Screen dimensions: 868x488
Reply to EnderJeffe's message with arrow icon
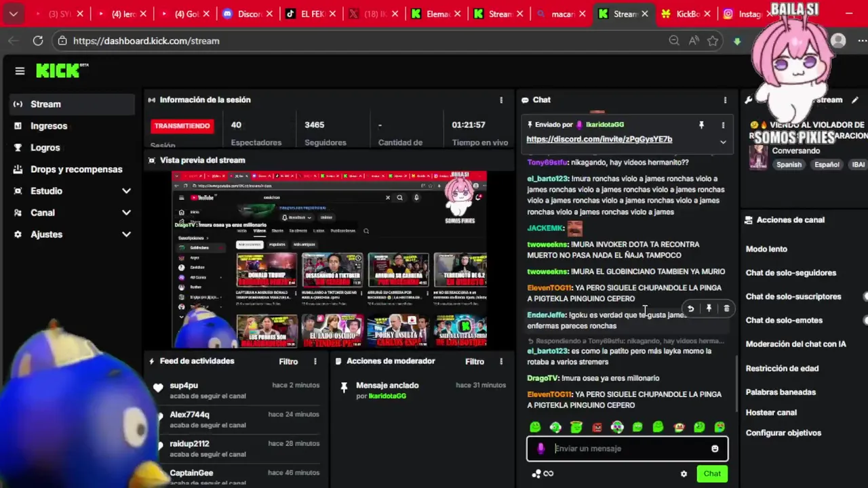pos(690,309)
